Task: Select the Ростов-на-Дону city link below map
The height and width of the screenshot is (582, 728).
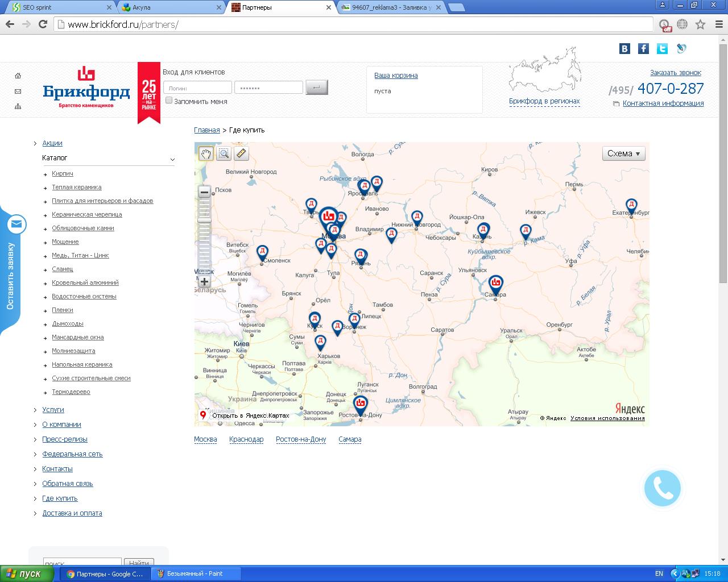Action: [301, 439]
